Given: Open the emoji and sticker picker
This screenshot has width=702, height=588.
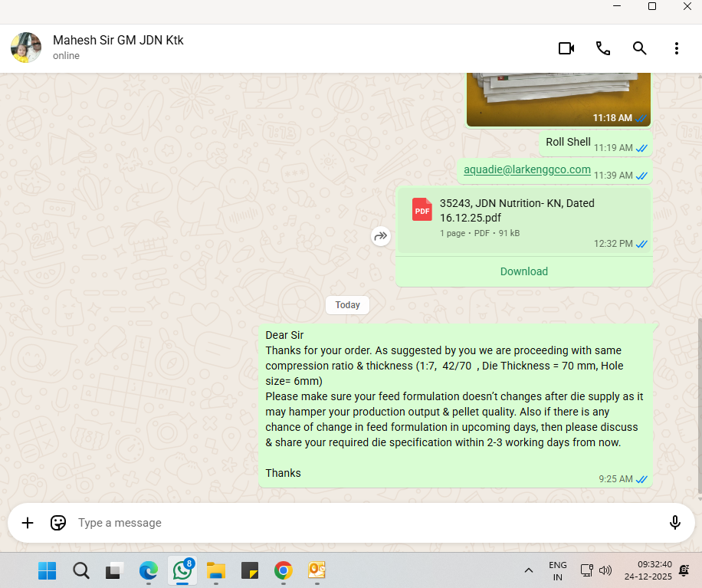Looking at the screenshot, I should pyautogui.click(x=58, y=523).
